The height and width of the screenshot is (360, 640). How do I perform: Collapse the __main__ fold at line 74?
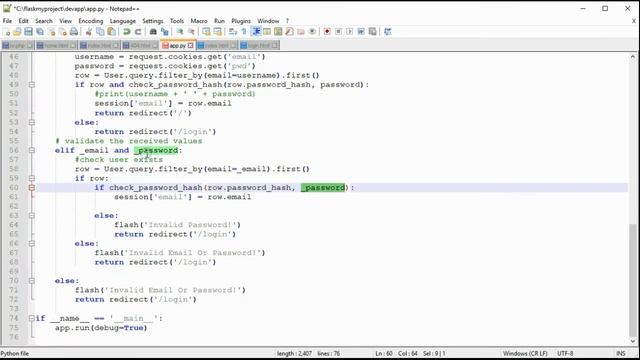tap(31, 318)
